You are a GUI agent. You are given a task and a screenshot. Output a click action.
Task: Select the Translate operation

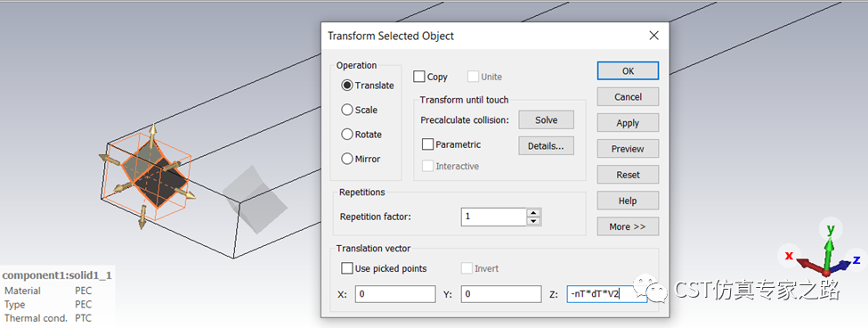pos(368,86)
